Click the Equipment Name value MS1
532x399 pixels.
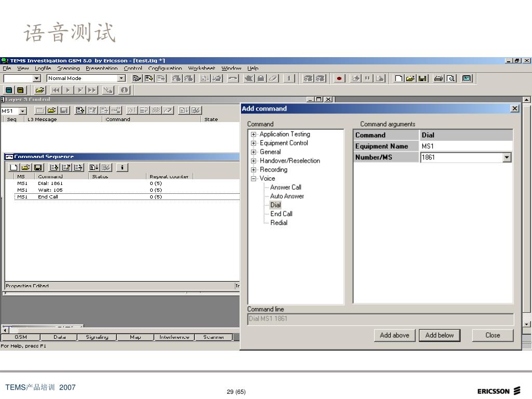pos(466,146)
